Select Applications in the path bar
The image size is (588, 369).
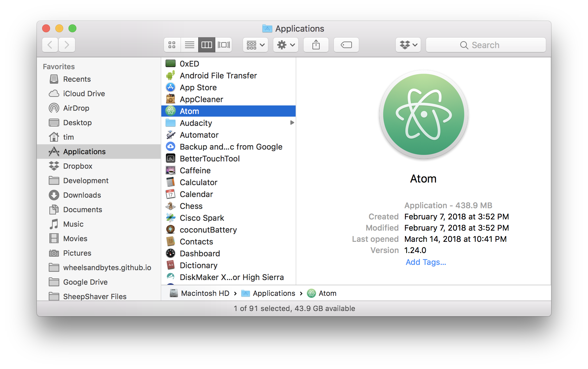274,293
